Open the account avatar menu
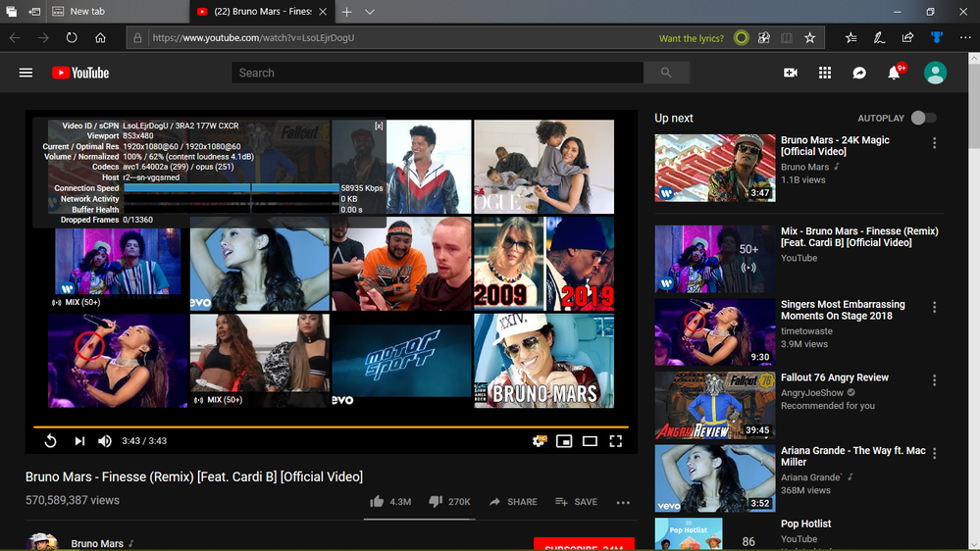This screenshot has height=551, width=980. 935,74
